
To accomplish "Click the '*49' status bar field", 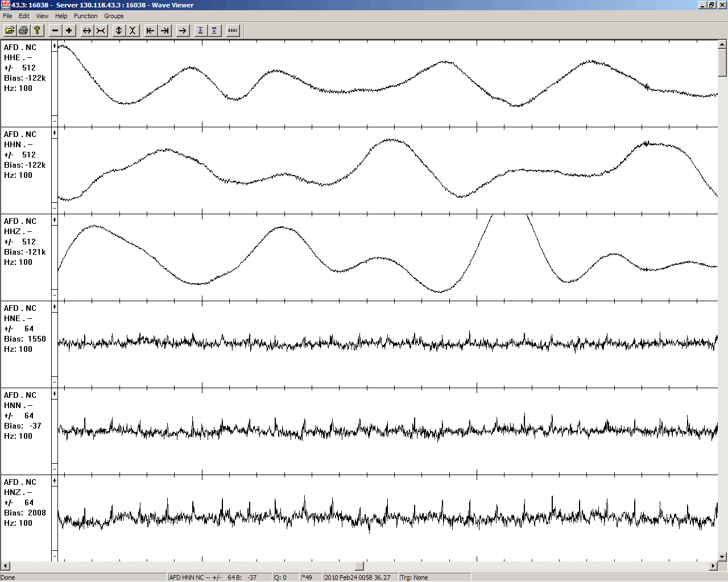I will pos(311,577).
